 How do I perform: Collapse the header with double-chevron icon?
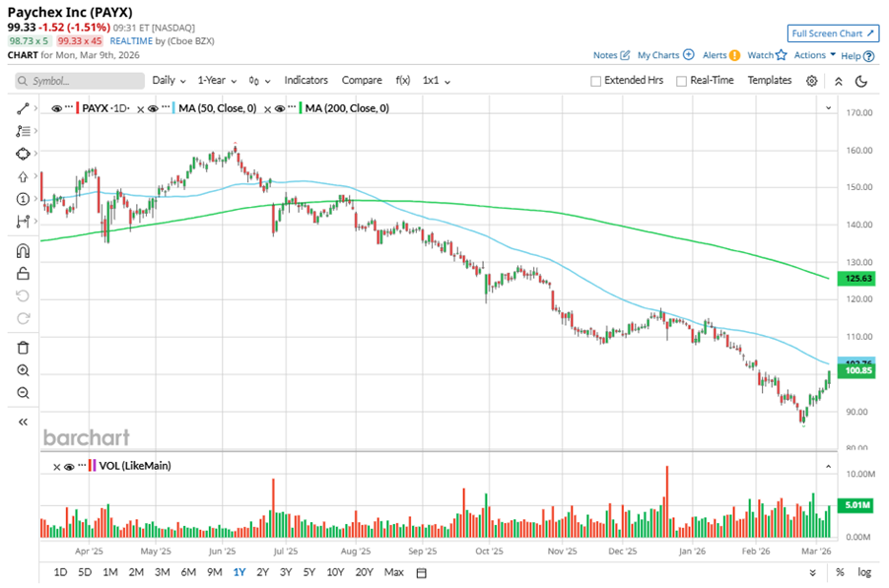coord(839,81)
